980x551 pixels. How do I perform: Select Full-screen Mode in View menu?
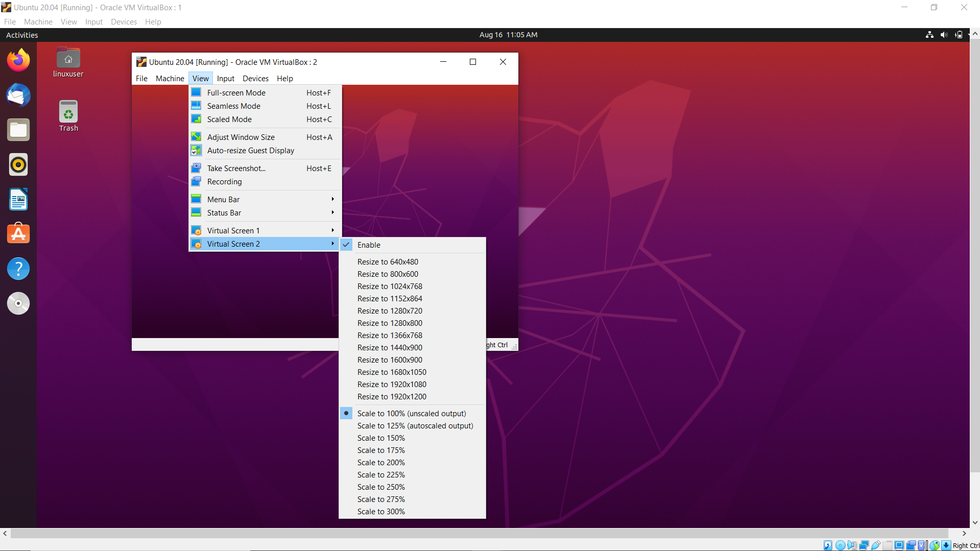click(265, 92)
